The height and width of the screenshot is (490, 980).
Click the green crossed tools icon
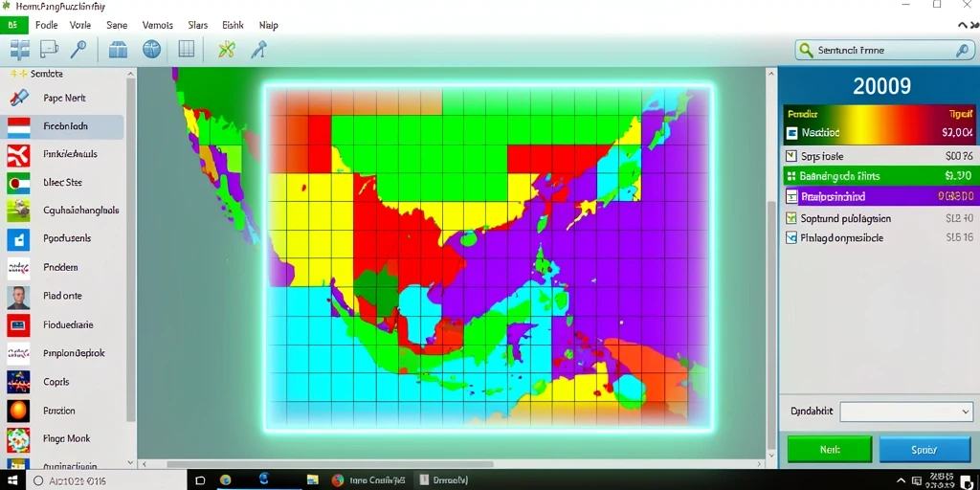point(226,50)
